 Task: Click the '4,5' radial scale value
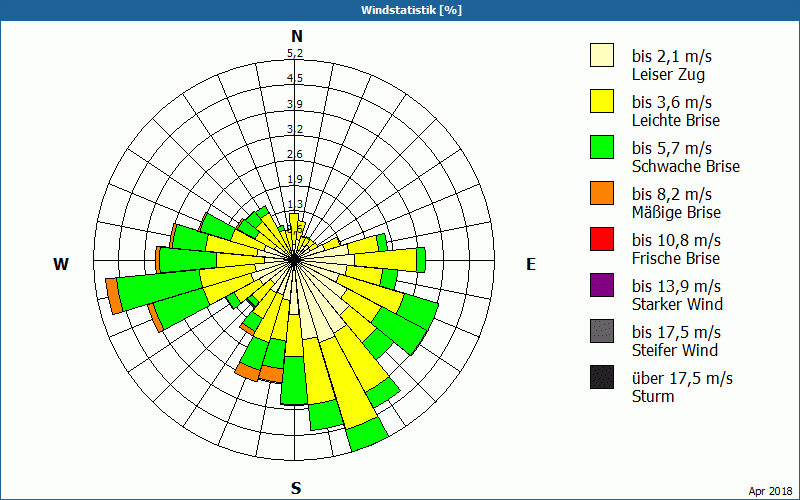[295, 79]
